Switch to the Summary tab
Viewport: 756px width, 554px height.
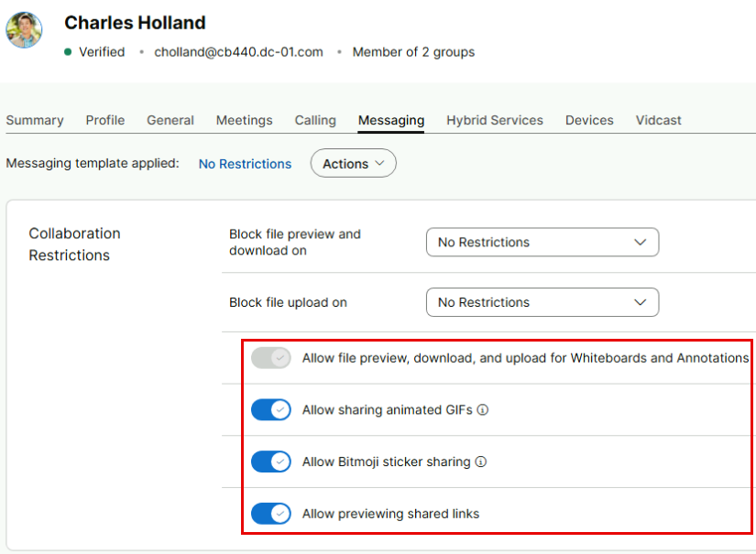click(x=35, y=120)
